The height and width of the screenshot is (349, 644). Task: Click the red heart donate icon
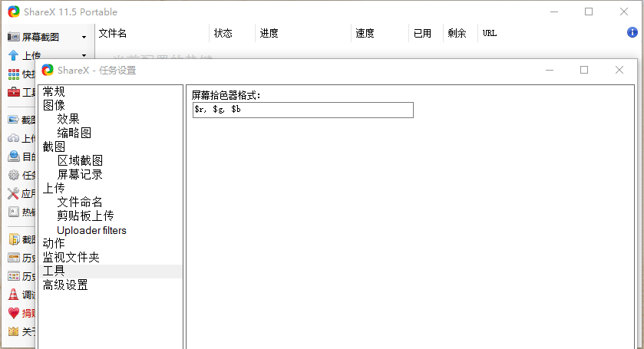[13, 313]
